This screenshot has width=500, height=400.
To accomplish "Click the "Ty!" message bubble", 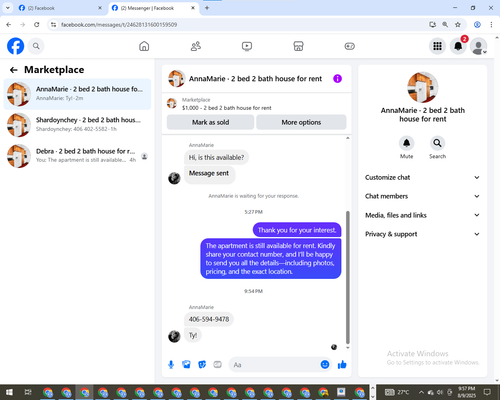I will 193,335.
